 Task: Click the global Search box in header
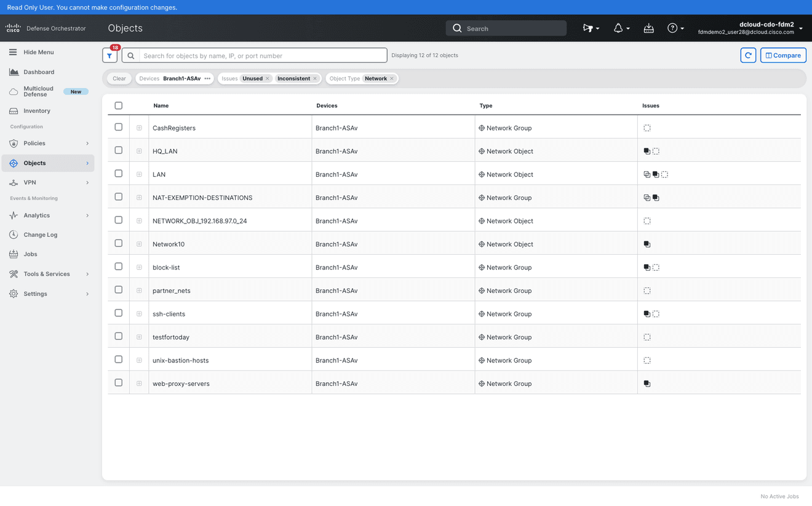click(x=506, y=28)
